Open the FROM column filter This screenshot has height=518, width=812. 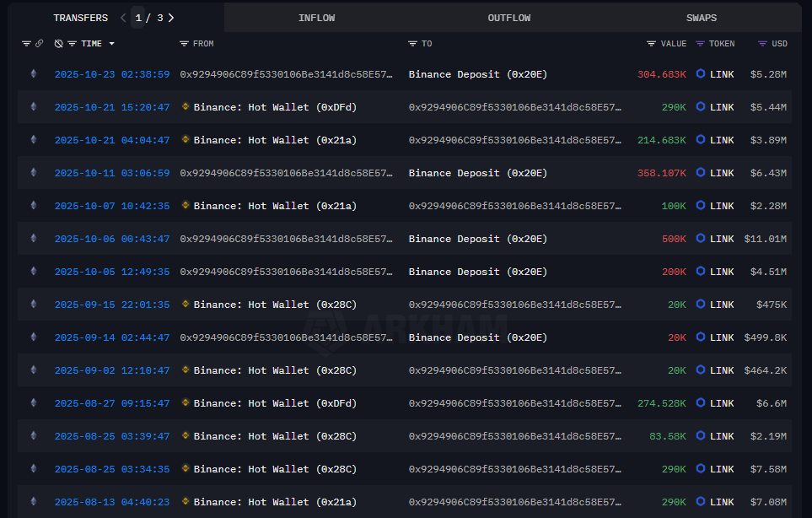(x=184, y=44)
